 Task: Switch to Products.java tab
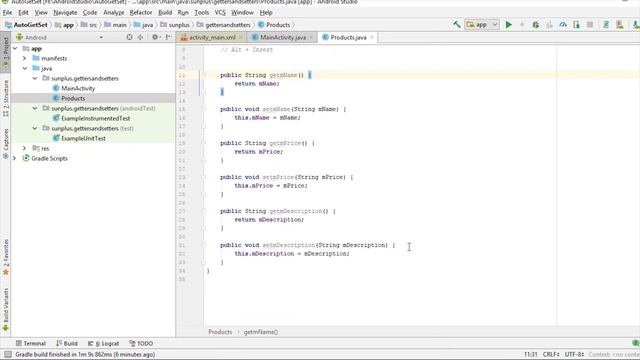[x=348, y=38]
